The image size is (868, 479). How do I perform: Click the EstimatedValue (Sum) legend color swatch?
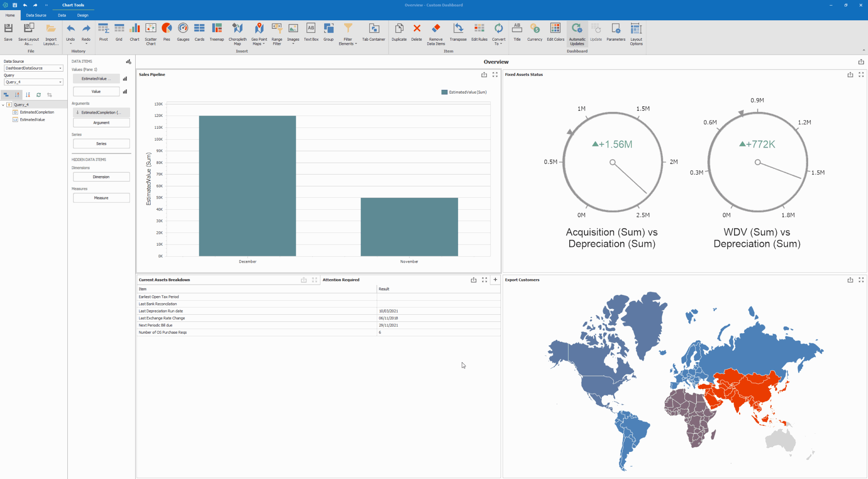444,92
